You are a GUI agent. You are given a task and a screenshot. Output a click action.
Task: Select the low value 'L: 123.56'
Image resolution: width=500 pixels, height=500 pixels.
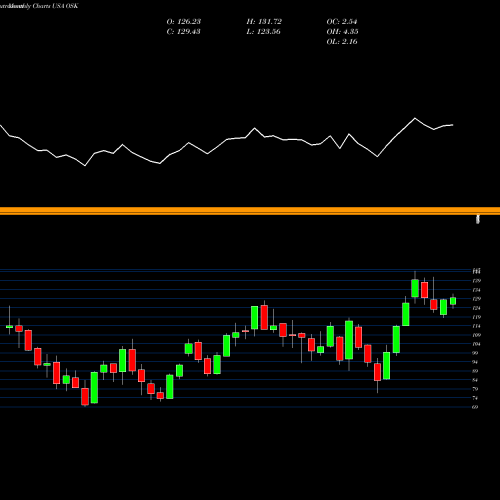[263, 32]
